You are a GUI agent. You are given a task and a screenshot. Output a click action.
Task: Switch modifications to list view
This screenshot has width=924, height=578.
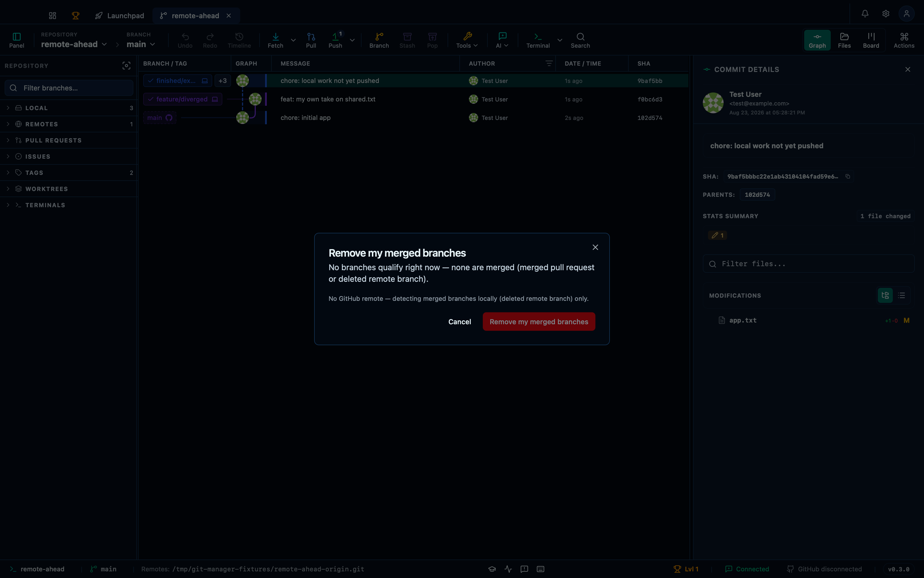901,295
